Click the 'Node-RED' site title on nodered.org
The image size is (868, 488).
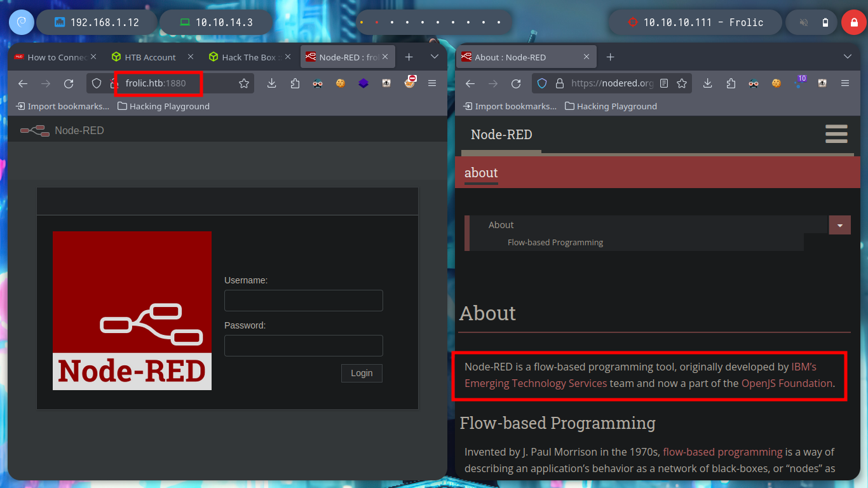point(501,135)
